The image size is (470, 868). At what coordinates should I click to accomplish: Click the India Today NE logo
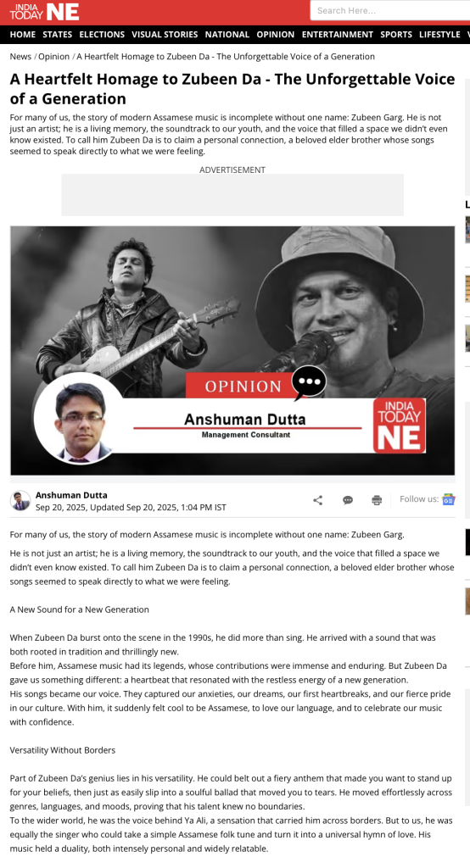(x=44, y=12)
